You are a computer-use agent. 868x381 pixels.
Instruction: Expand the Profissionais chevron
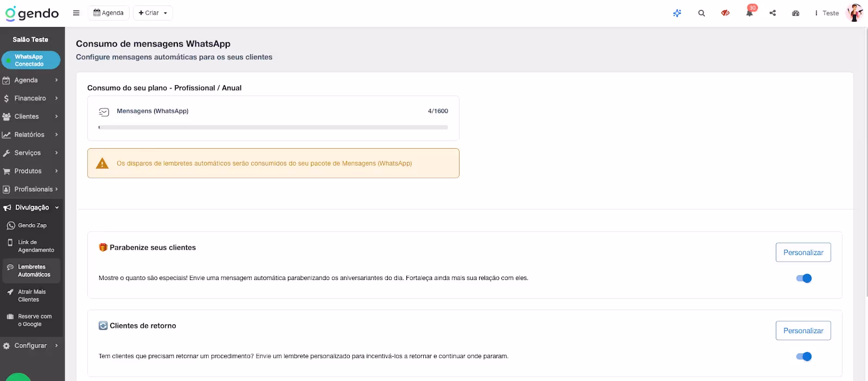click(x=56, y=189)
